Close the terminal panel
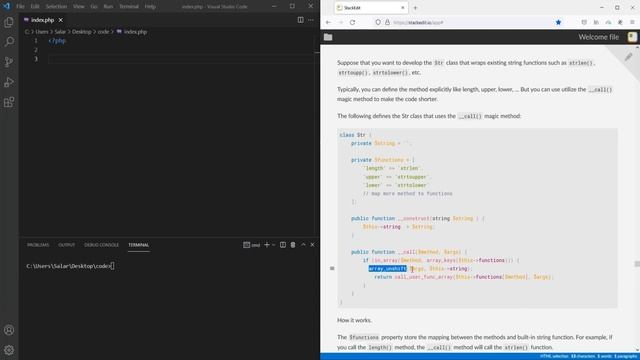 pyautogui.click(x=313, y=245)
